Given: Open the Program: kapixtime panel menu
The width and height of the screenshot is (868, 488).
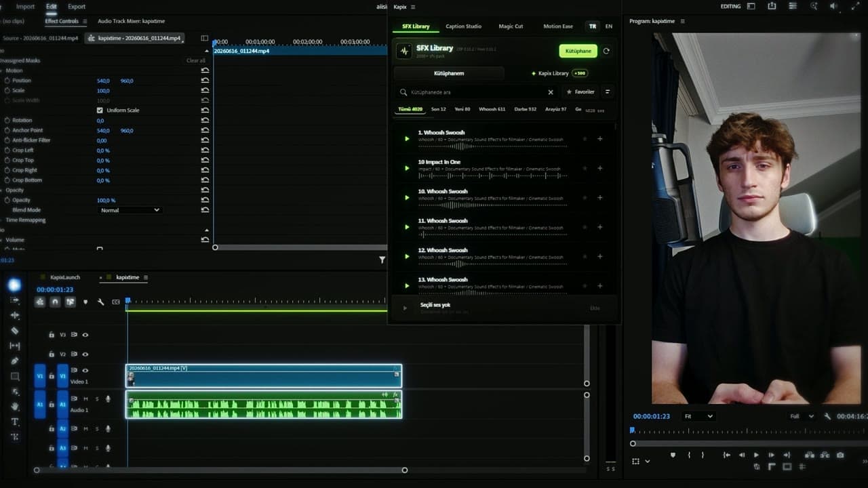Looking at the screenshot, I should pos(682,21).
